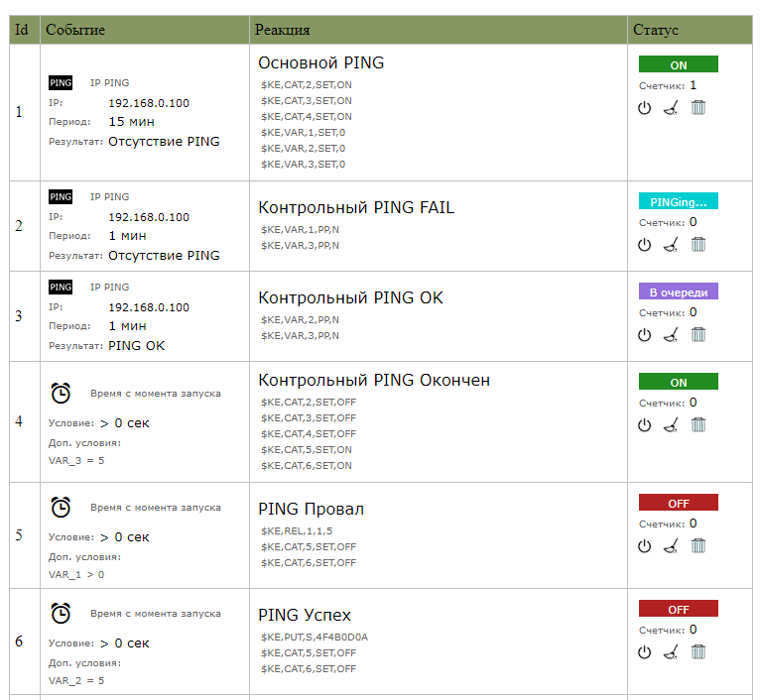The image size is (761, 700).
Task: Click the alarm clock icon in row 4
Action: click(x=61, y=394)
